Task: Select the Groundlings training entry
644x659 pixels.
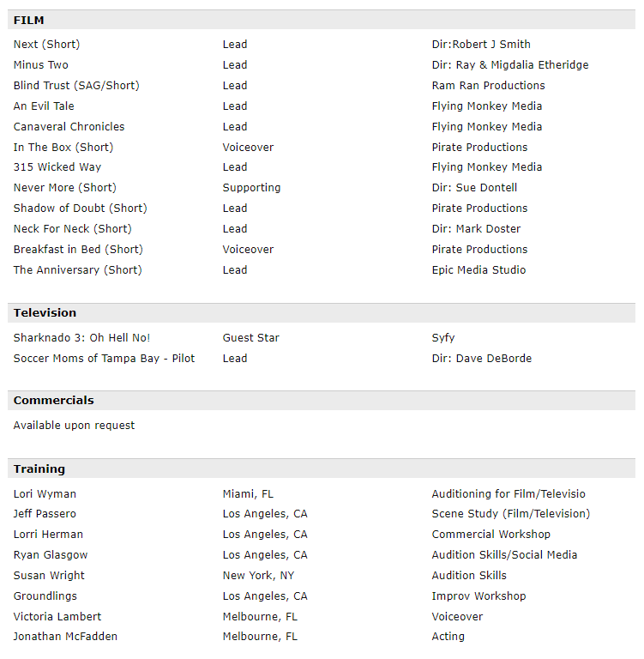Action: 45,596
